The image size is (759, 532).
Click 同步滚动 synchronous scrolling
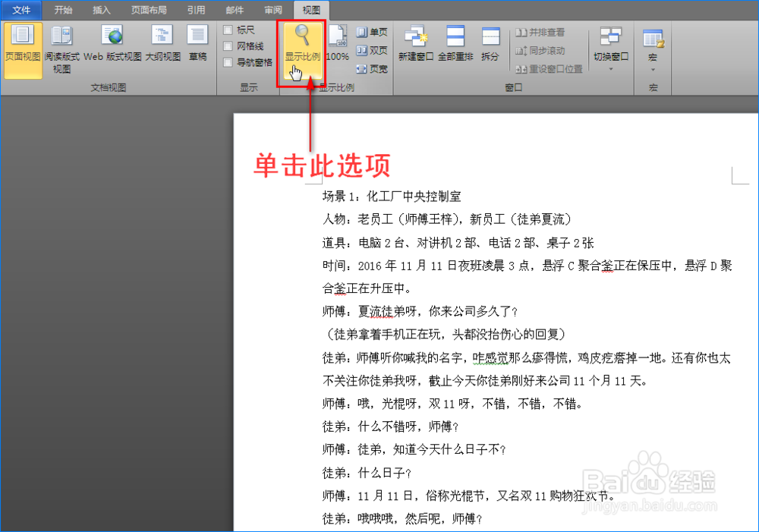[540, 50]
